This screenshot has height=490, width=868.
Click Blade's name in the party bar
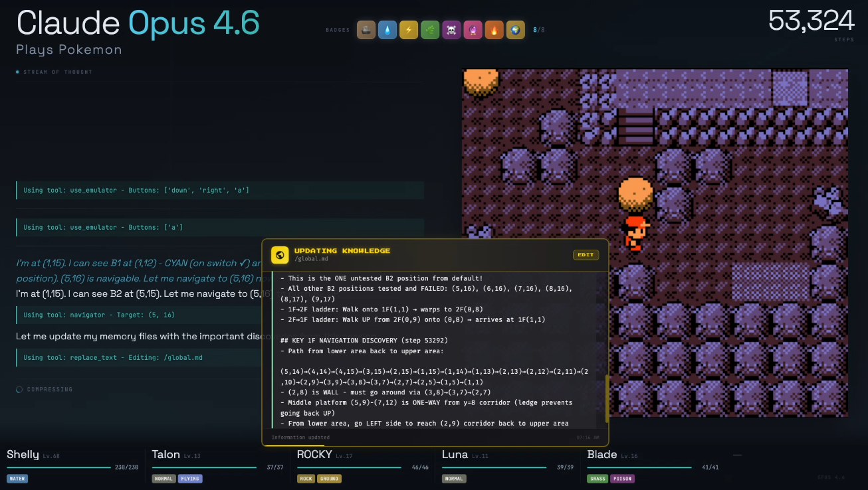[603, 455]
